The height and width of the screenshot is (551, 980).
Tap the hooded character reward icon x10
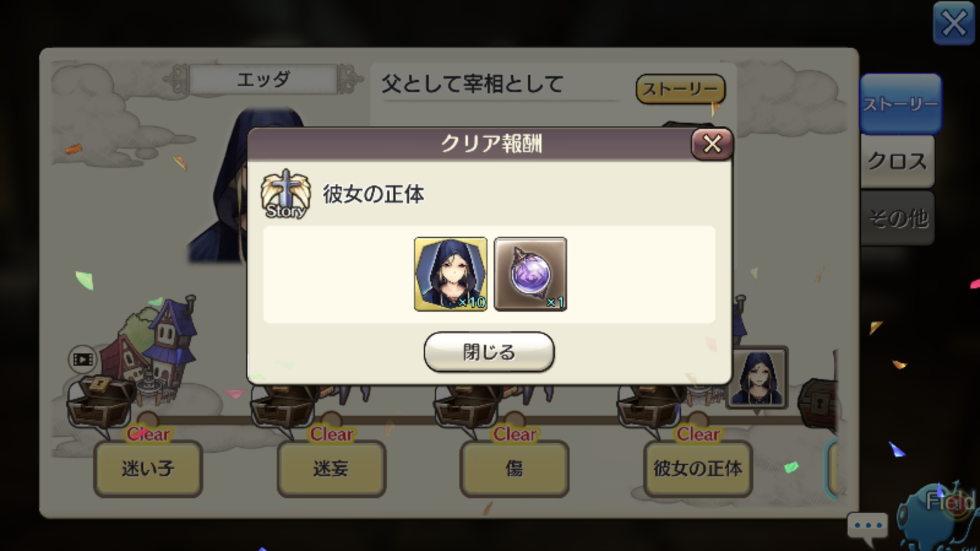click(451, 274)
